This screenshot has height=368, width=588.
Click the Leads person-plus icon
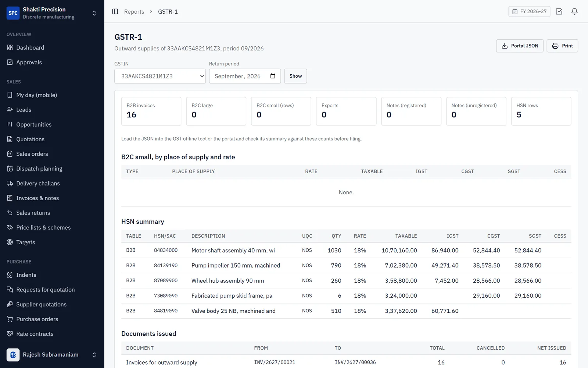coord(10,110)
